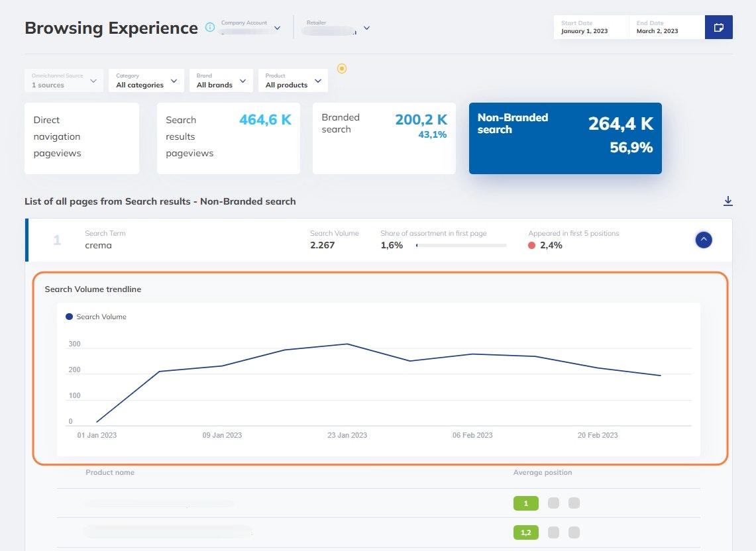Viewport: 756px width, 551px height.
Task: Collapse the crema search term row
Action: tap(704, 240)
